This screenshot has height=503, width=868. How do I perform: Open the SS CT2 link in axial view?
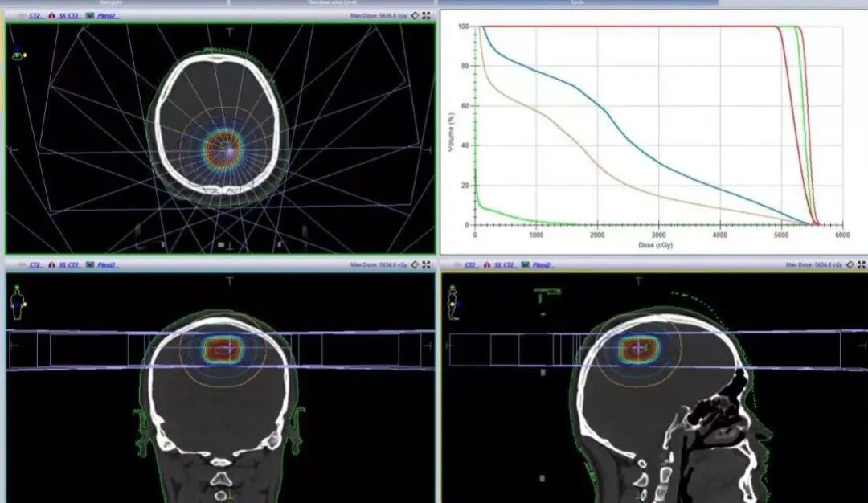69,16
